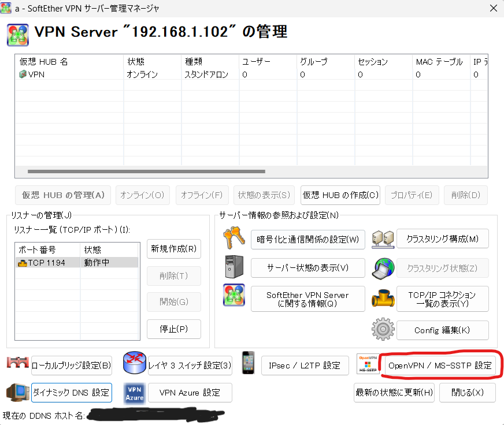Click the セッション column header
The height and width of the screenshot is (425, 504).
383,61
